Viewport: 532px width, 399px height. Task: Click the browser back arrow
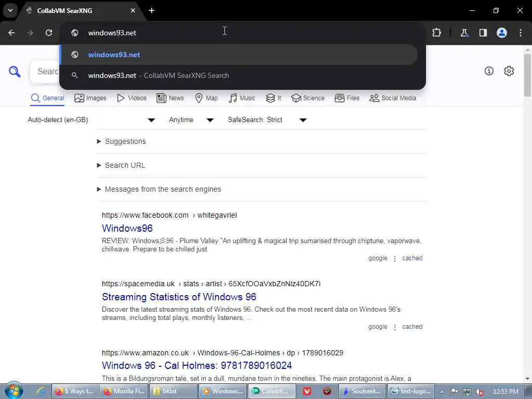tap(11, 33)
